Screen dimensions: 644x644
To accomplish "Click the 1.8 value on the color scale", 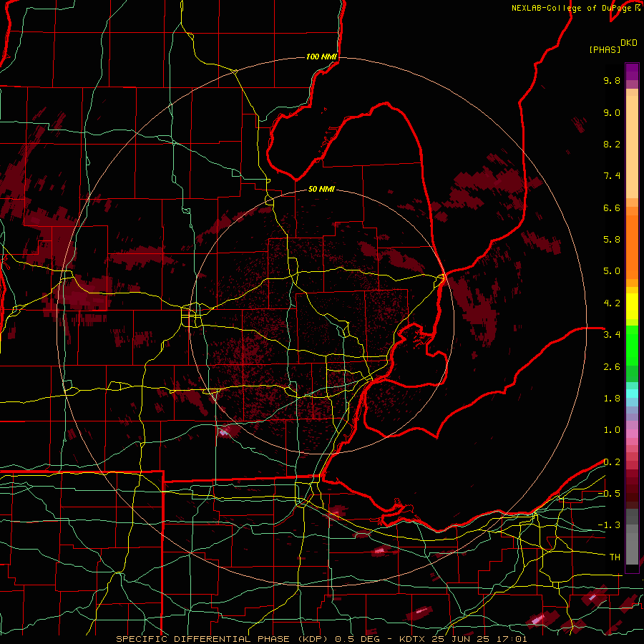I will point(612,399).
